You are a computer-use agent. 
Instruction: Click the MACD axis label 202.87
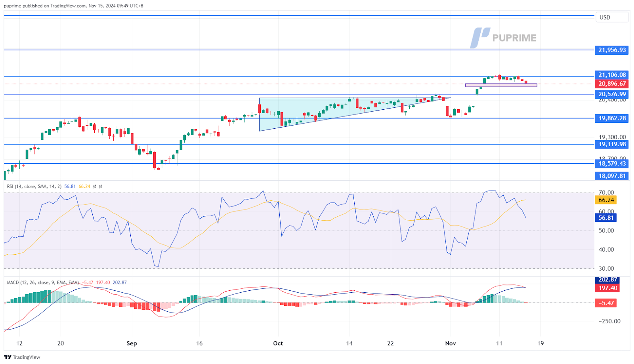(607, 280)
